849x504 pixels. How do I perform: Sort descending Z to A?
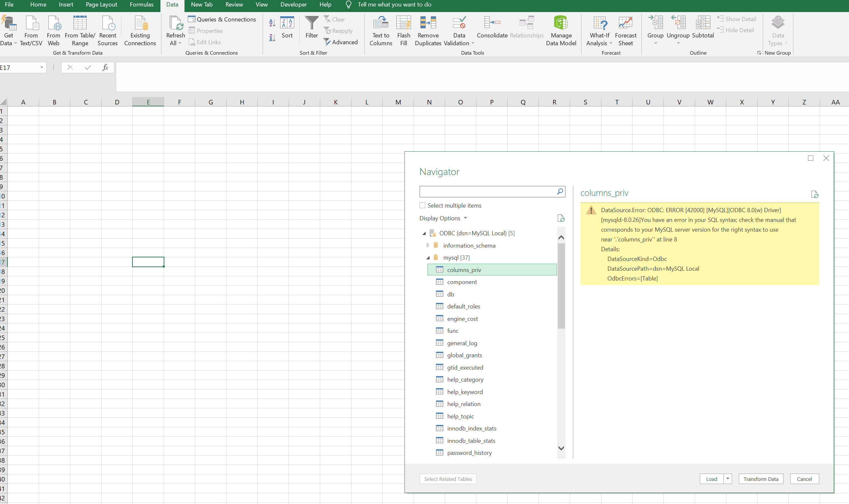coord(272,38)
